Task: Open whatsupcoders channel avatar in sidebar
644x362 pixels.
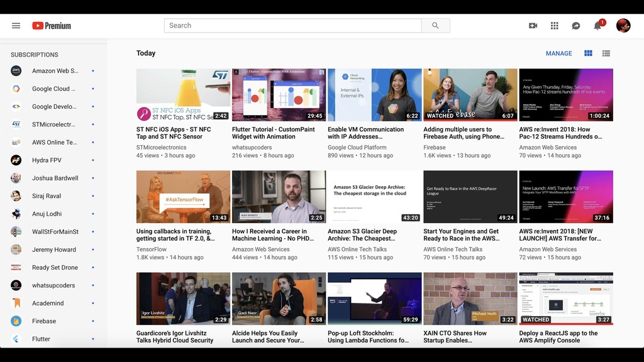Action: (16, 285)
